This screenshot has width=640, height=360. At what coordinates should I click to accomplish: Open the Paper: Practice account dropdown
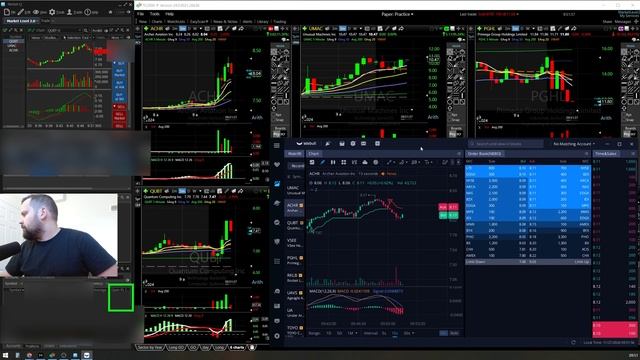(397, 14)
